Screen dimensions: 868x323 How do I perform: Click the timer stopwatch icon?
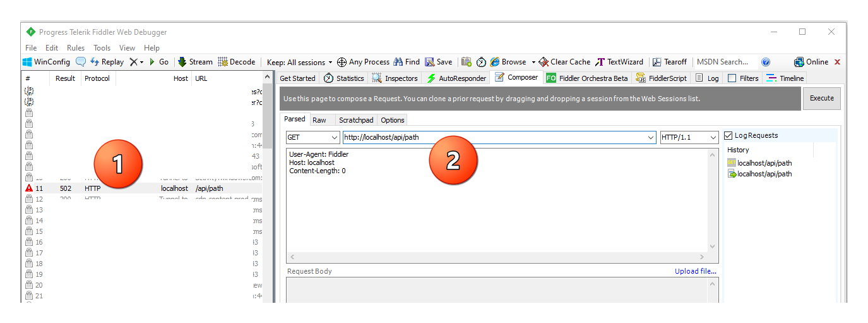point(481,62)
